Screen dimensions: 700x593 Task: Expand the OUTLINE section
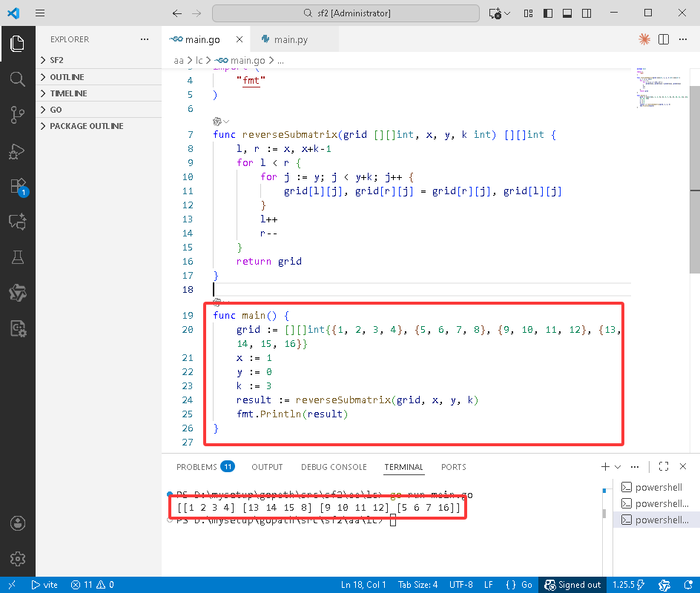[99, 77]
